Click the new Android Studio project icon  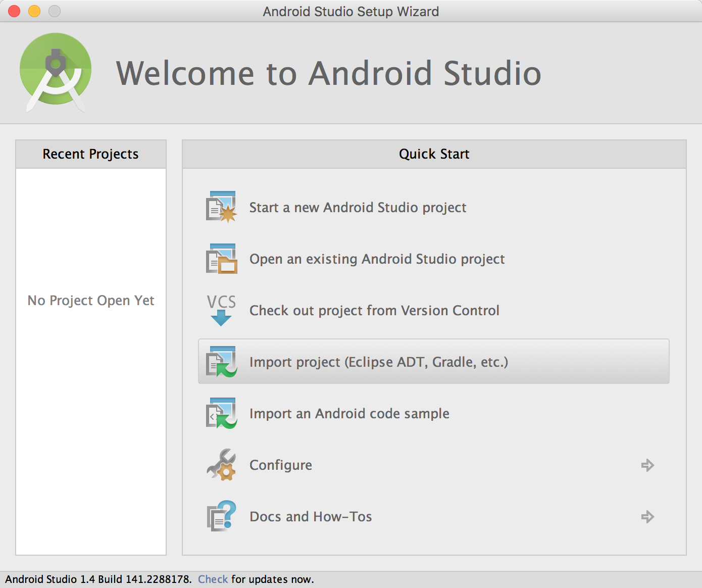[x=221, y=207]
